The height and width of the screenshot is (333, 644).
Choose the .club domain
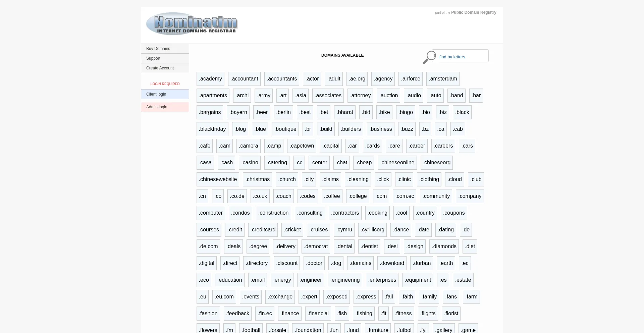[x=476, y=179]
